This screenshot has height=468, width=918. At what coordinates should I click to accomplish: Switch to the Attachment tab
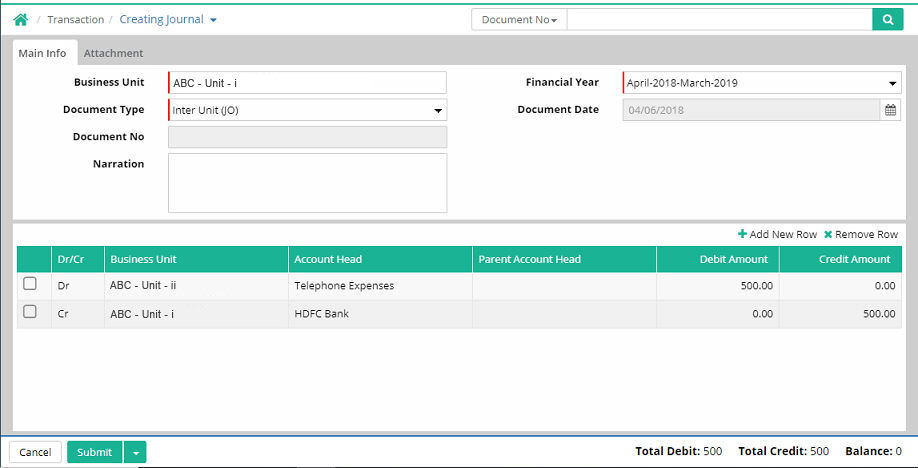[113, 53]
